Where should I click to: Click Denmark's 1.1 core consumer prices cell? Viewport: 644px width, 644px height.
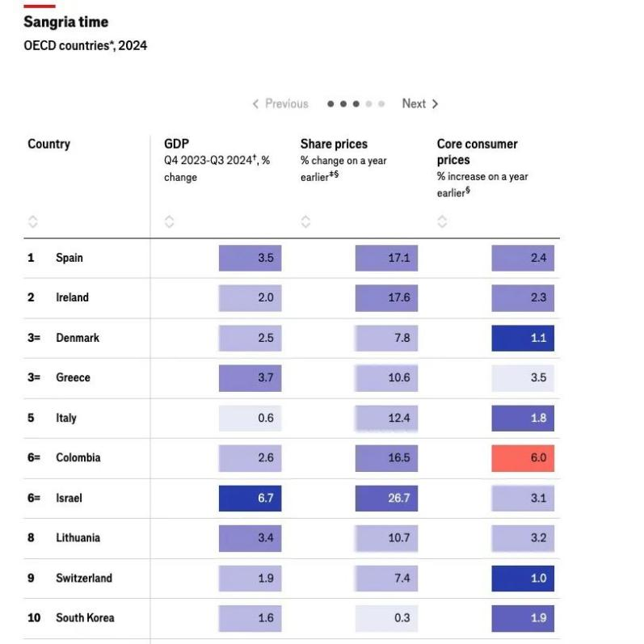[523, 338]
